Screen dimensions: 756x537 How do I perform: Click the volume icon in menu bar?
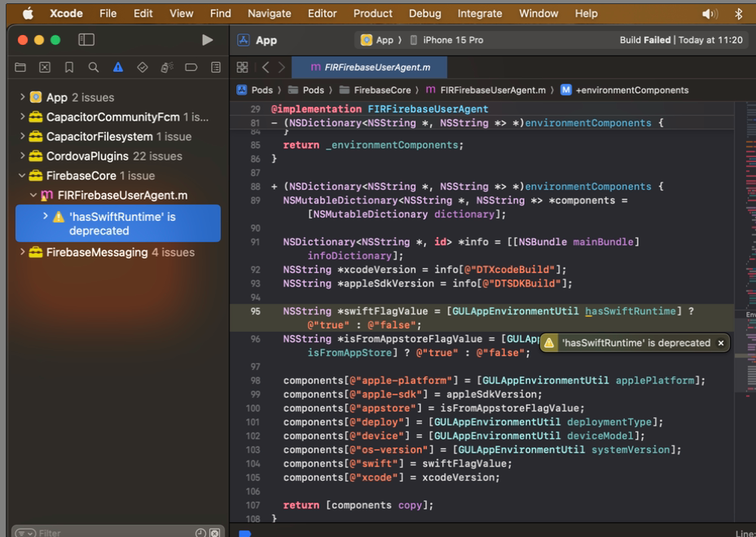pyautogui.click(x=710, y=14)
